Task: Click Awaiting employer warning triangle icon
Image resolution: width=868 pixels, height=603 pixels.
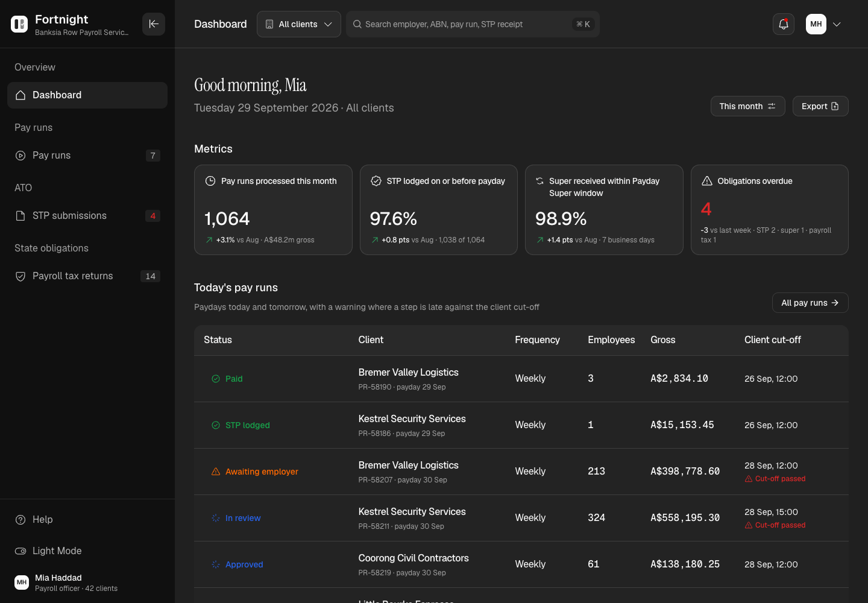Action: 216,472
